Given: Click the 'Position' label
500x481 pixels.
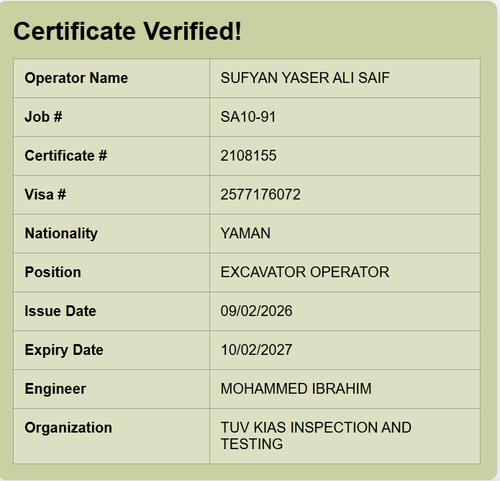Looking at the screenshot, I should coord(53,272).
